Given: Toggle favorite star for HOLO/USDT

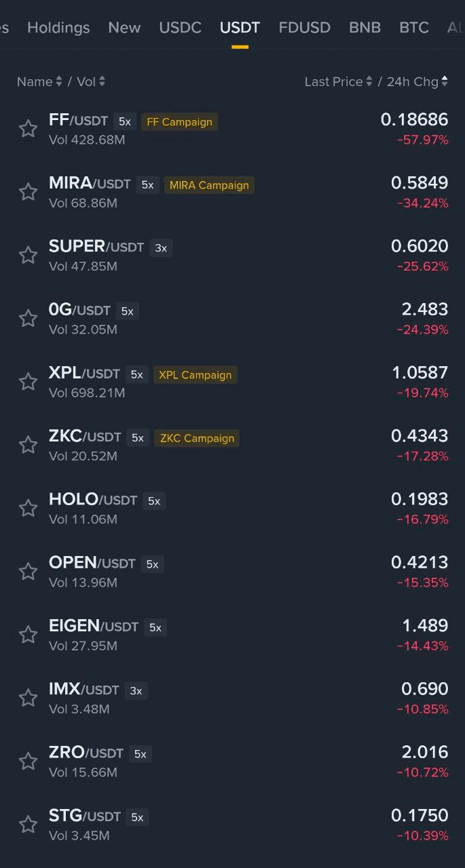Looking at the screenshot, I should click(28, 508).
